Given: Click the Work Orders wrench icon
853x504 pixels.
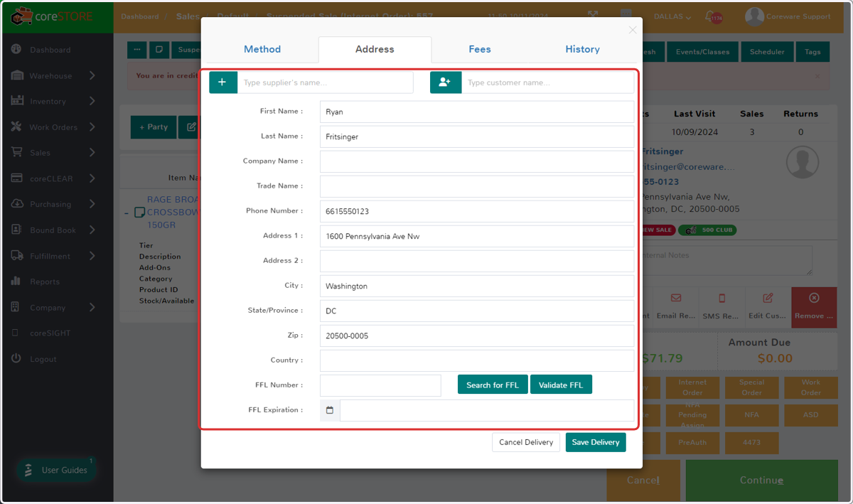Looking at the screenshot, I should pyautogui.click(x=16, y=127).
